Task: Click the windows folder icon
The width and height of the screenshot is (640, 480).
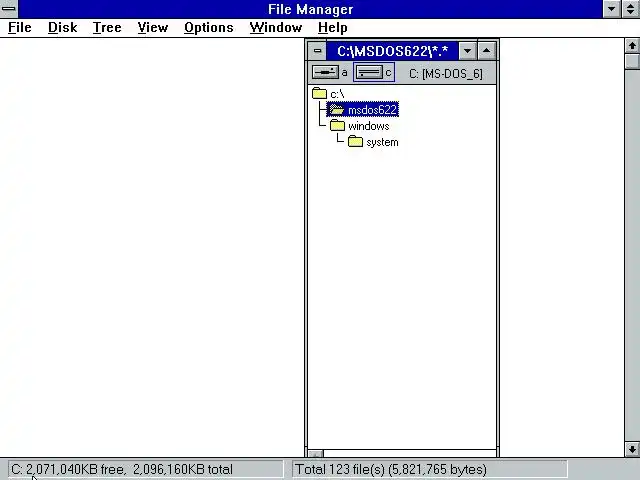Action: tap(337, 125)
